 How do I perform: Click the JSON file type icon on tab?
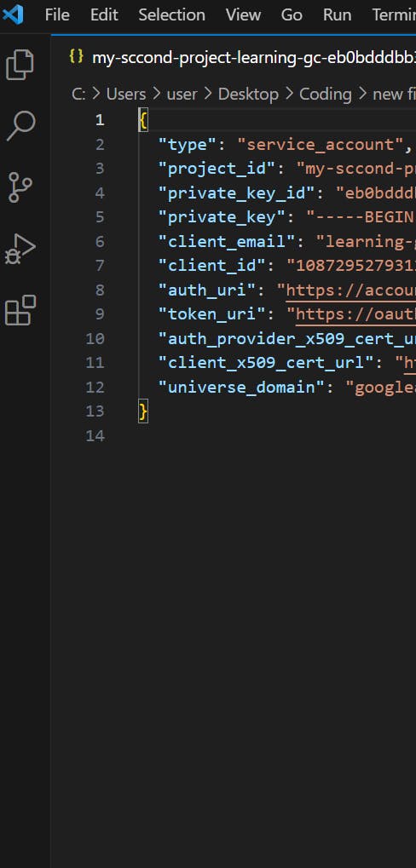click(x=77, y=56)
